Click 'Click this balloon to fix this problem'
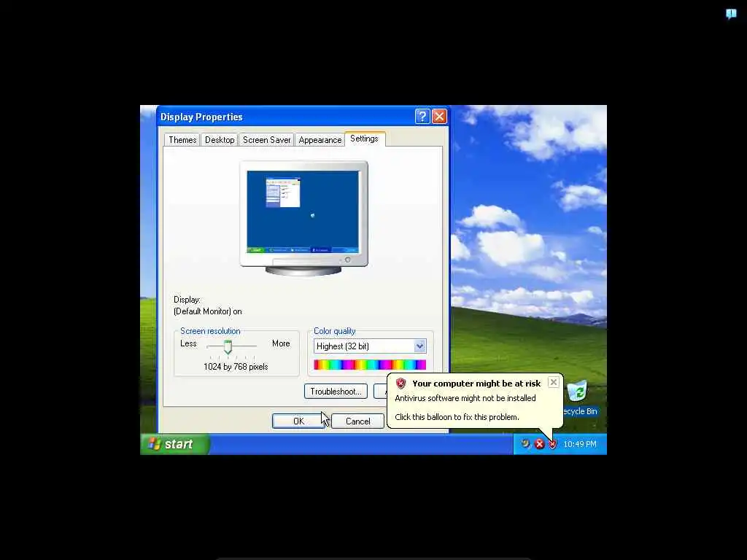This screenshot has height=560, width=747. [457, 417]
